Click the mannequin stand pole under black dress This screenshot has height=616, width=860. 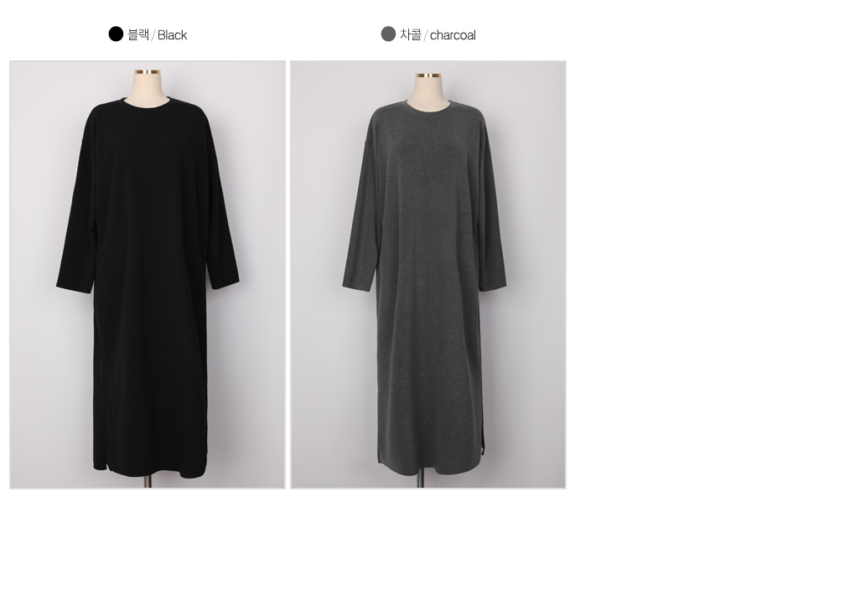[x=147, y=482]
